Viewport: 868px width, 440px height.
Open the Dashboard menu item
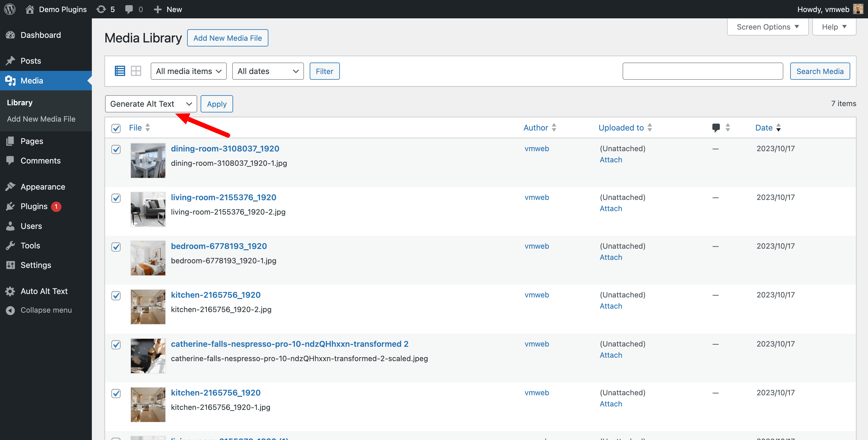46,35
